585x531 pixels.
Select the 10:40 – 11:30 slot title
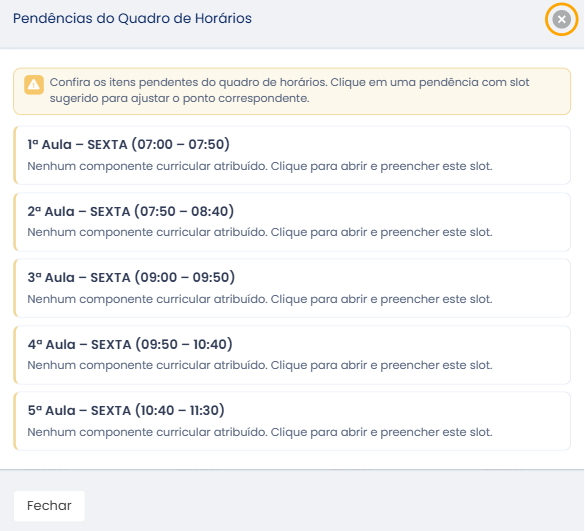coord(126,410)
